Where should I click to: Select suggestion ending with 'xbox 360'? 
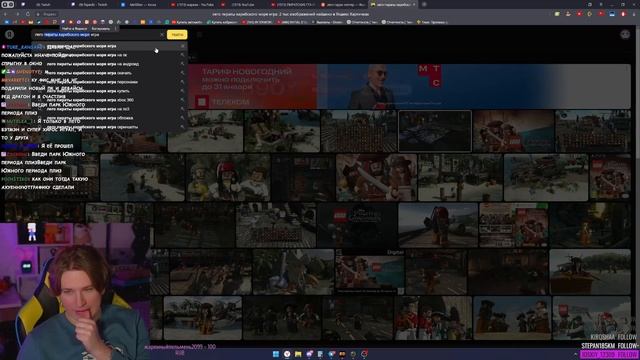(x=109, y=100)
